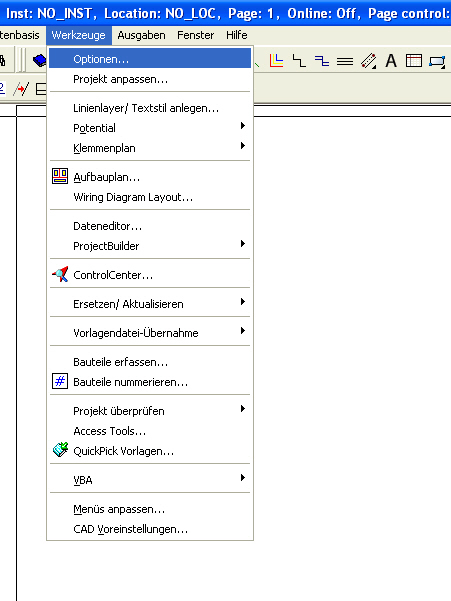Open the Ausgaben menu in menu bar

141,35
